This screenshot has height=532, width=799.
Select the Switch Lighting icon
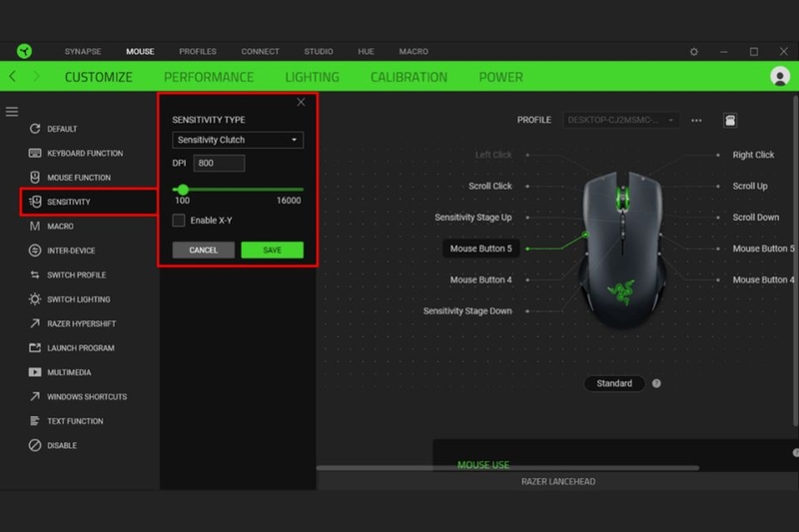pos(35,298)
